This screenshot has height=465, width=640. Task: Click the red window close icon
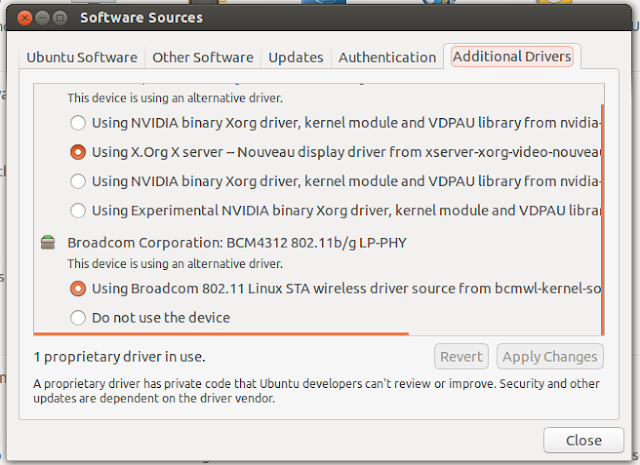point(25,18)
